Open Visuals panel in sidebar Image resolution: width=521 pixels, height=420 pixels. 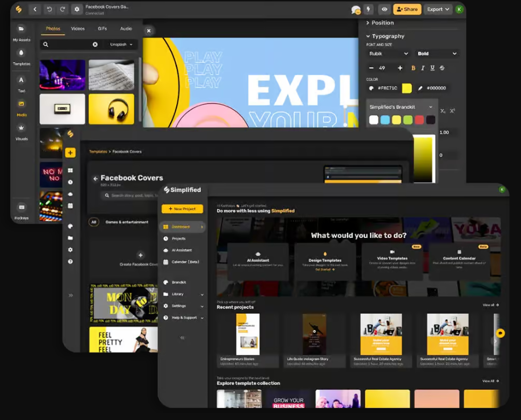[21, 132]
